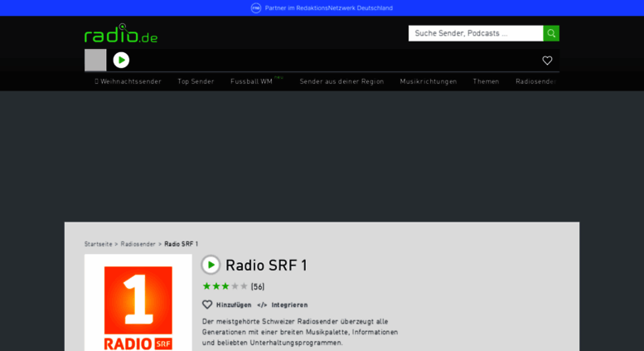Viewport: 644px width, 351px height.
Task: Open the Fussball WM menu item
Action: pos(251,81)
